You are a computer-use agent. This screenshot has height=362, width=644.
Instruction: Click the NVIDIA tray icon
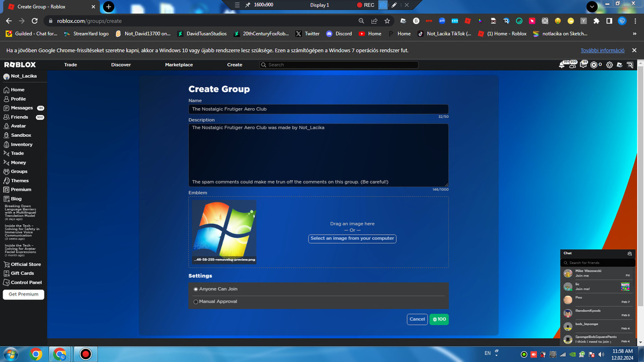click(573, 354)
